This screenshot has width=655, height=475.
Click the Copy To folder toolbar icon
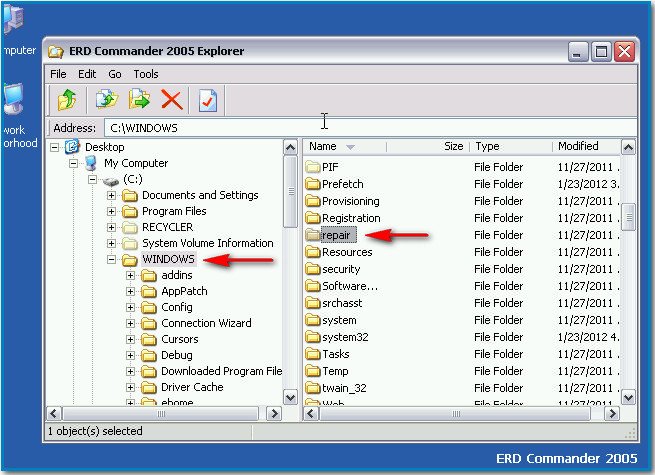pos(106,100)
